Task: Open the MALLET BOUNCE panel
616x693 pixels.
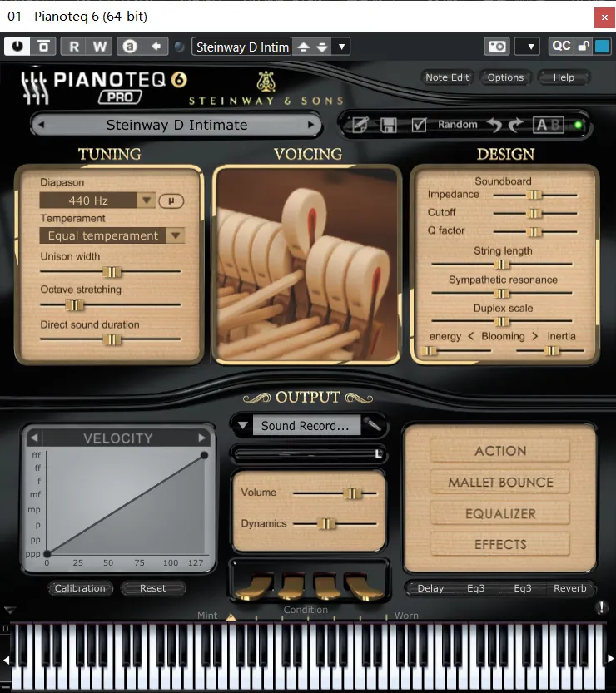Action: click(x=500, y=483)
